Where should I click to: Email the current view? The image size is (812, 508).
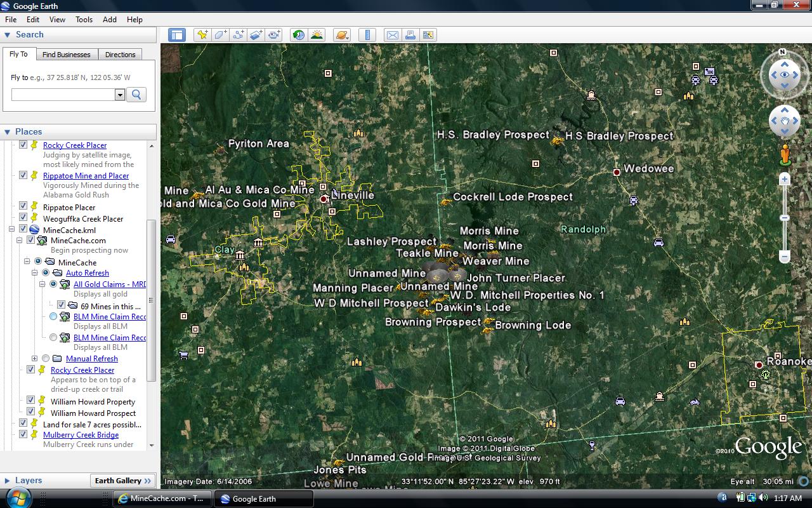click(x=392, y=35)
